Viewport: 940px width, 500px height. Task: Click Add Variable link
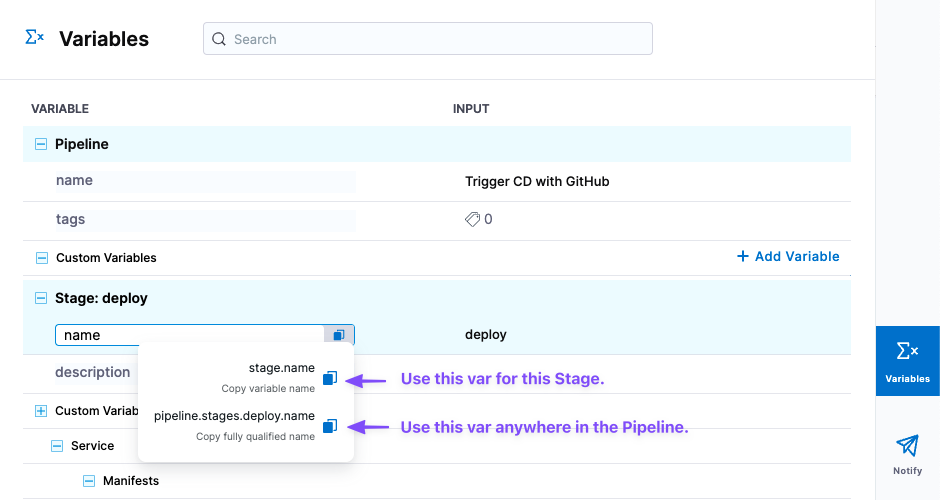tap(788, 257)
